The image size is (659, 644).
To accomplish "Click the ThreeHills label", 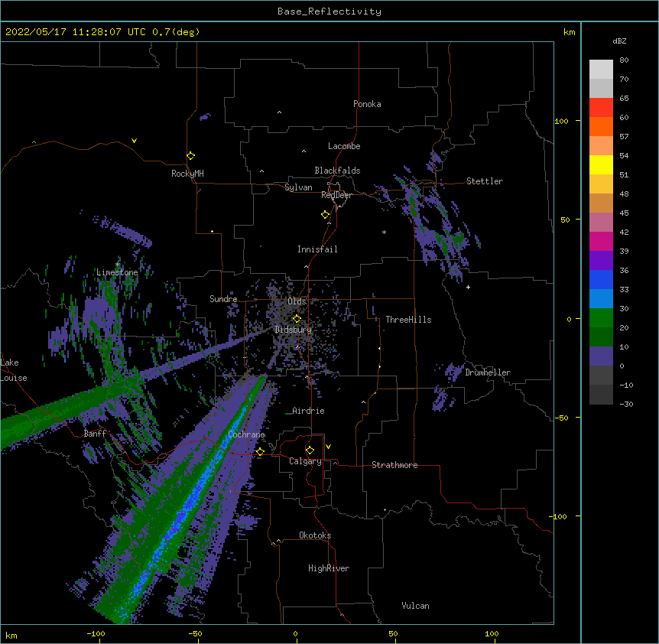I will (x=408, y=320).
